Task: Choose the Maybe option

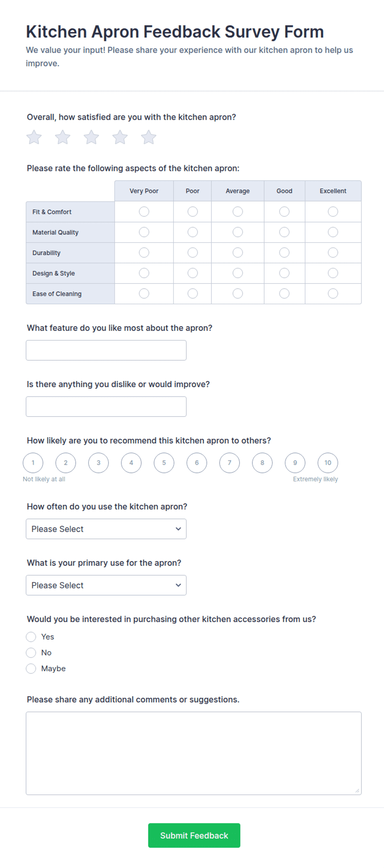Action: tap(31, 669)
